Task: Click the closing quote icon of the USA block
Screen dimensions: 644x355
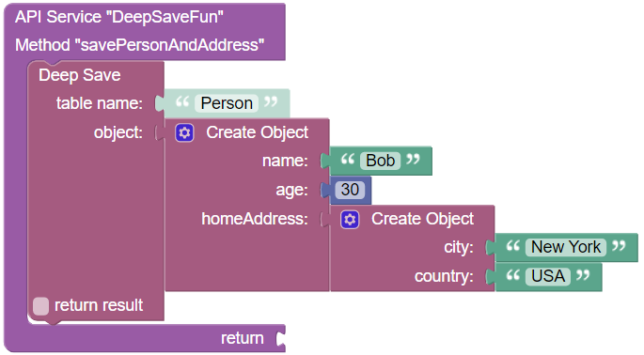Action: tap(583, 274)
